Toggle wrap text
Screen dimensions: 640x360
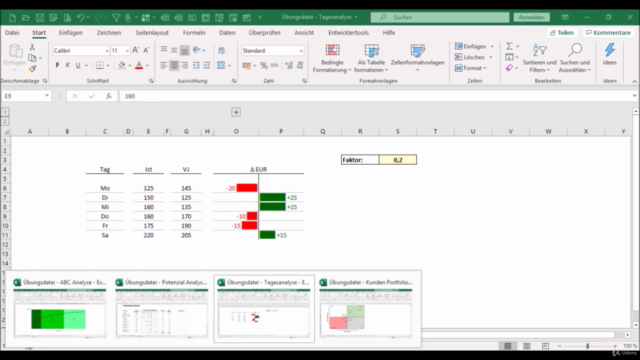(222, 50)
